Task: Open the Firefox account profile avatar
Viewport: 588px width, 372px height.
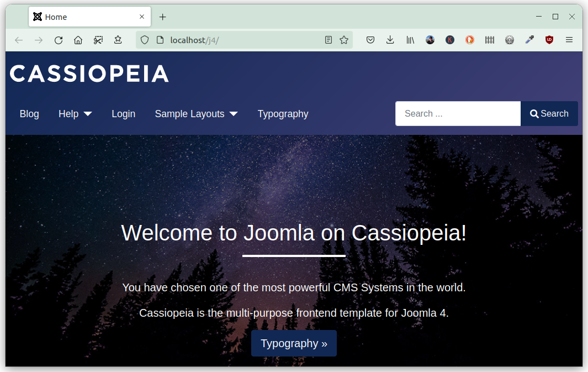Action: [x=430, y=39]
